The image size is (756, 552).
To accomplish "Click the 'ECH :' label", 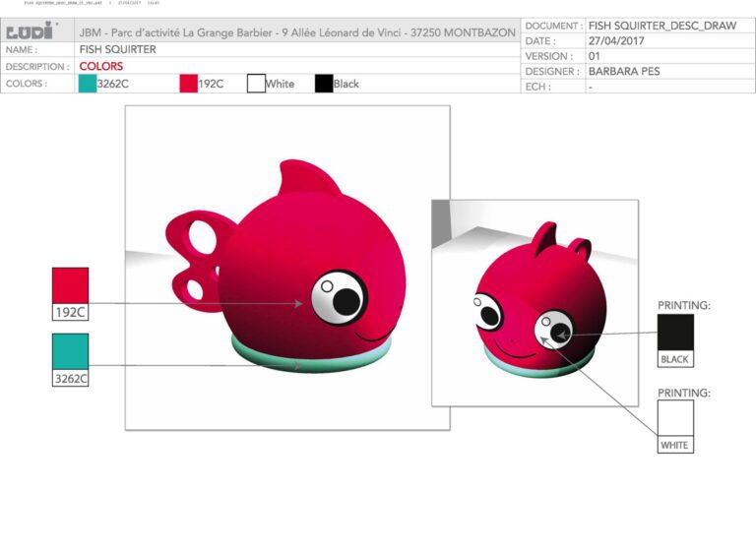I will [538, 87].
